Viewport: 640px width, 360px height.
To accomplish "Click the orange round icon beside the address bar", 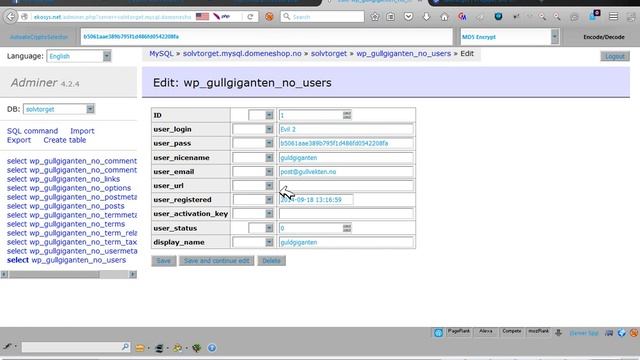I will (269, 17).
